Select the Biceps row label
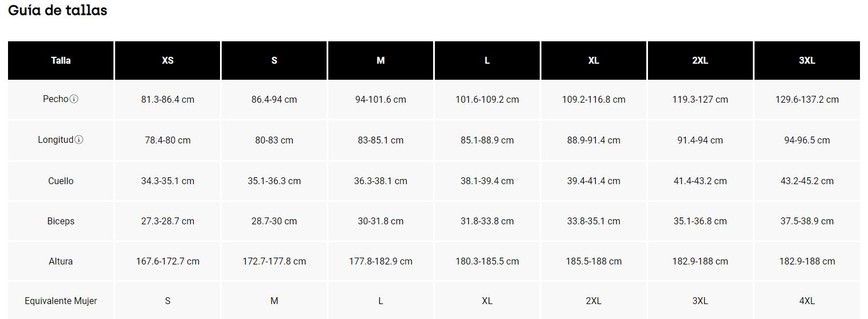The width and height of the screenshot is (868, 319). point(61,221)
